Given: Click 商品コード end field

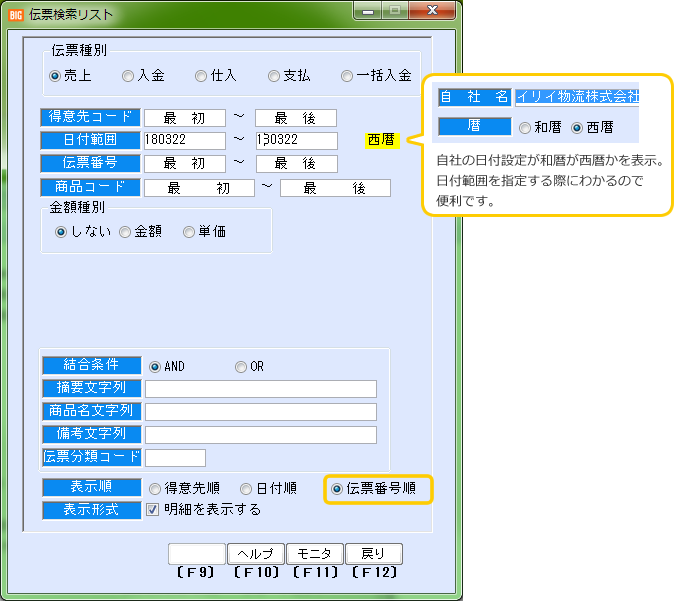Looking at the screenshot, I should click(x=335, y=188).
